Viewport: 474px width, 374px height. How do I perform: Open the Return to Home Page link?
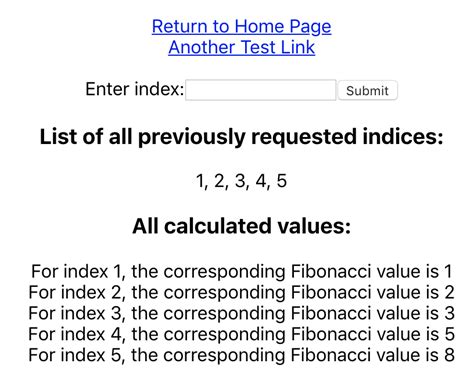pyautogui.click(x=241, y=26)
